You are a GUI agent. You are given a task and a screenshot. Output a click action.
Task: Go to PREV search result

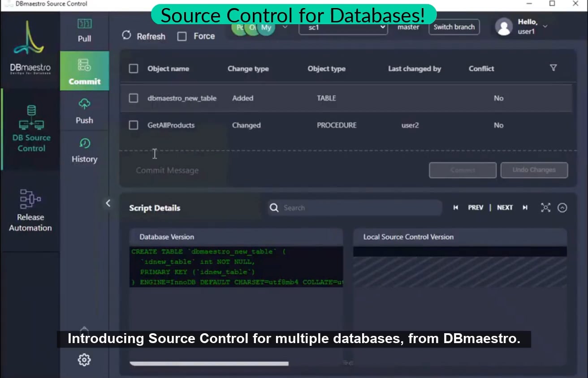coord(476,208)
